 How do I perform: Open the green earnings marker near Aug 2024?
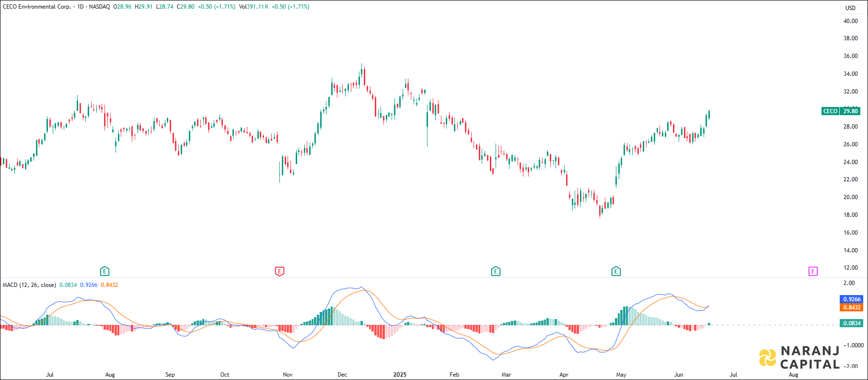tap(104, 272)
